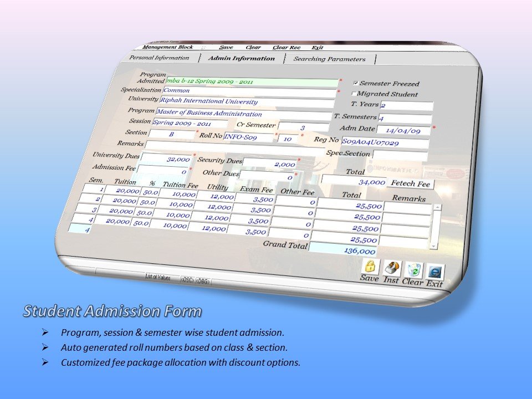Viewport: 532px width, 399px height.
Task: Click the scrollbar up arrow beside Remarks
Action: (x=438, y=207)
